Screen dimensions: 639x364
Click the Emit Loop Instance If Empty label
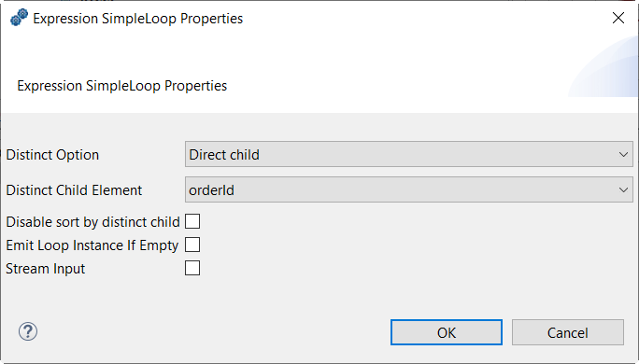pyautogui.click(x=92, y=245)
